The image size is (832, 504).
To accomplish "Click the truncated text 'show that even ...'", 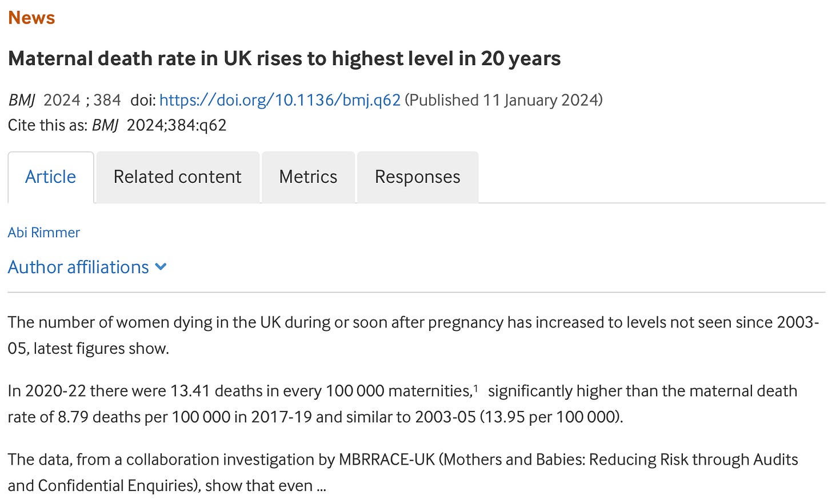I will coord(266,486).
